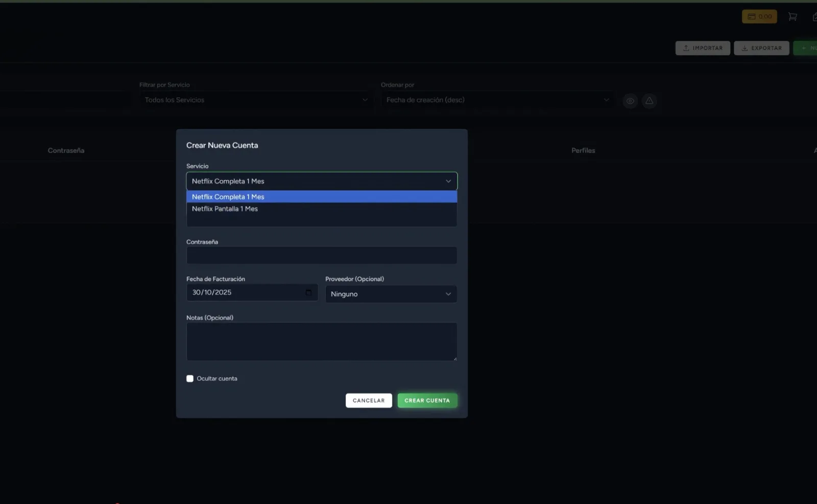Click the Ocultar cuenta label text
This screenshot has width=817, height=504.
pos(217,379)
